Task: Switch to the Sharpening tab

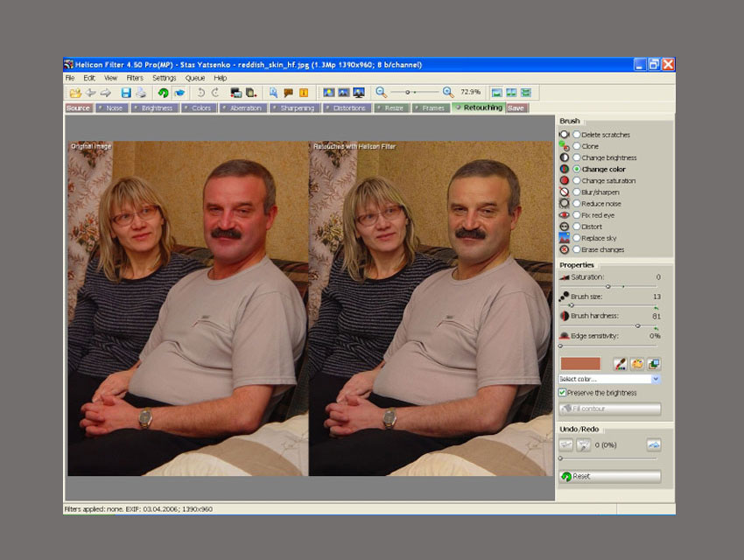Action: click(295, 108)
